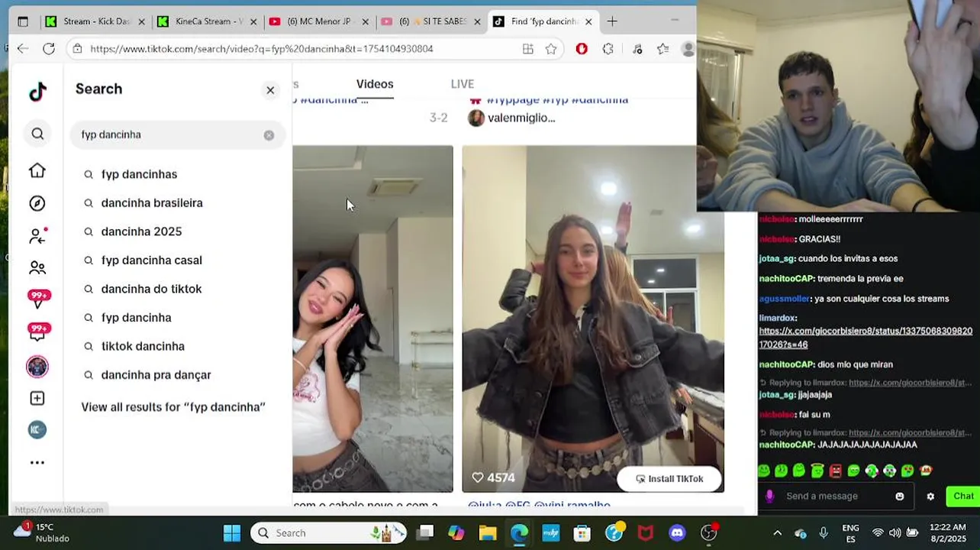Screen dimensions: 980x550
Task: Open a new browser tab with plus
Action: pos(612,21)
